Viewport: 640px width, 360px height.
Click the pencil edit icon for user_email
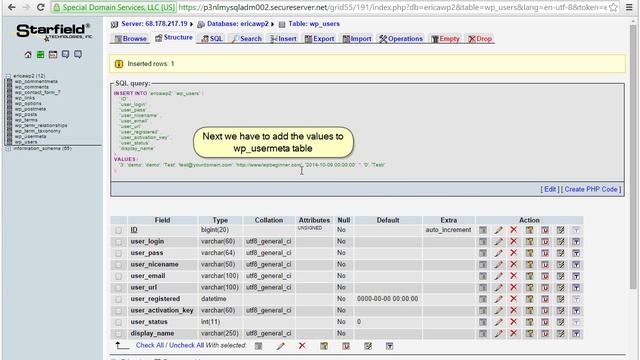pyautogui.click(x=498, y=276)
